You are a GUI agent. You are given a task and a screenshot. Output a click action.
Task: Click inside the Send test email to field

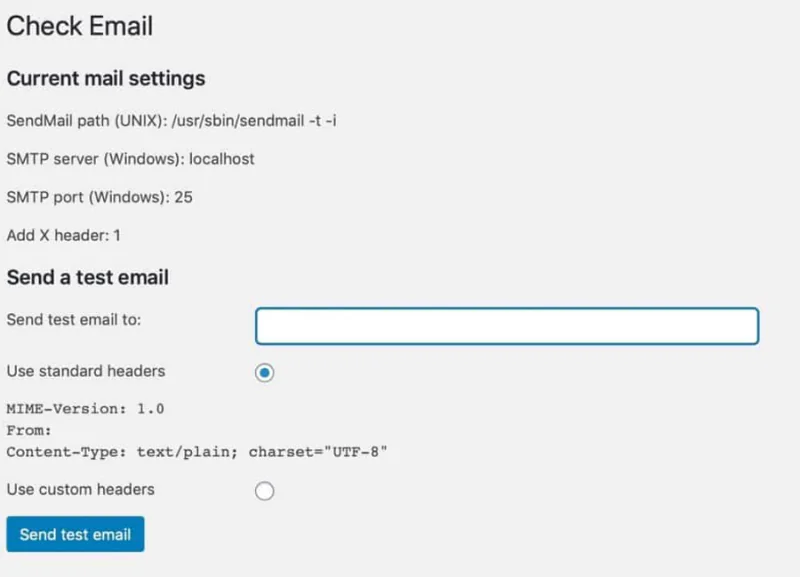(x=505, y=325)
